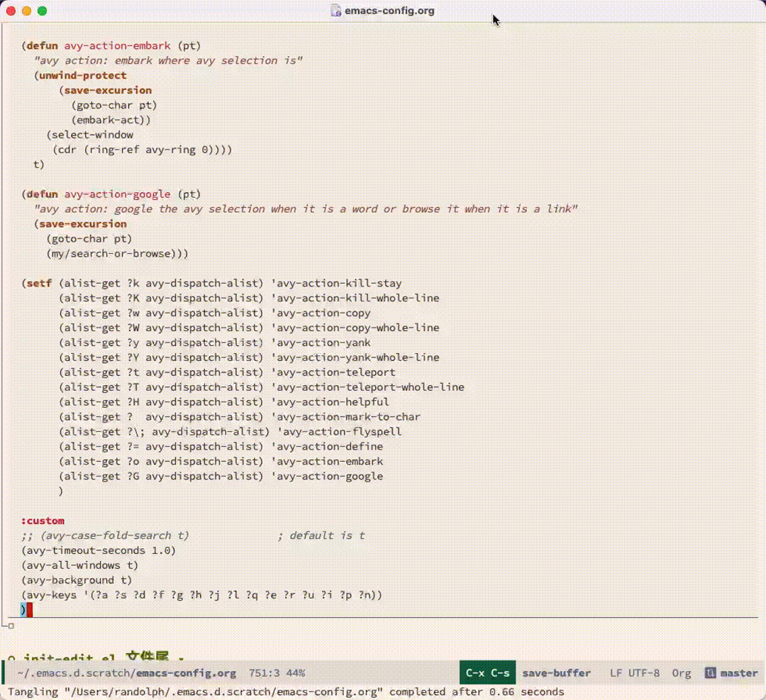Click 'avy-action-helpful symbol
This screenshot has height=700, width=766.
[x=330, y=402]
